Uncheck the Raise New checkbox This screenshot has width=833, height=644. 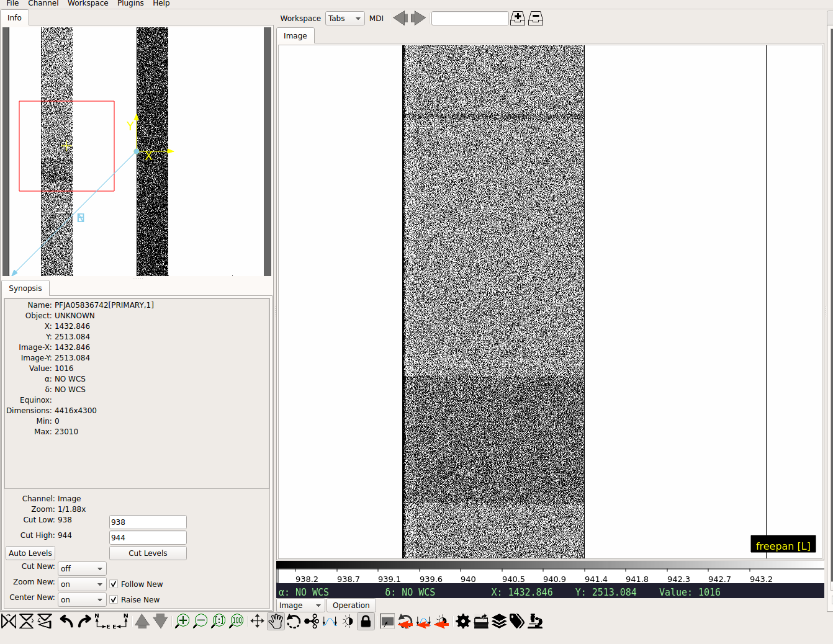(x=114, y=599)
